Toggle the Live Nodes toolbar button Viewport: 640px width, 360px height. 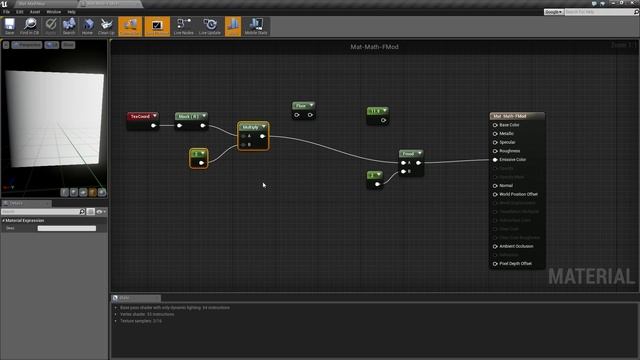click(184, 26)
